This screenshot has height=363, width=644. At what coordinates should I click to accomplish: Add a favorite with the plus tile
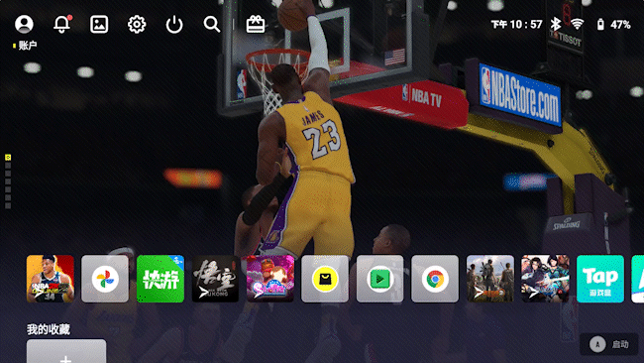click(x=66, y=351)
